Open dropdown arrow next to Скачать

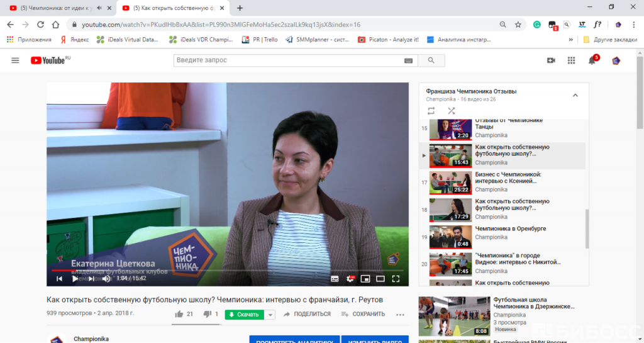(270, 315)
